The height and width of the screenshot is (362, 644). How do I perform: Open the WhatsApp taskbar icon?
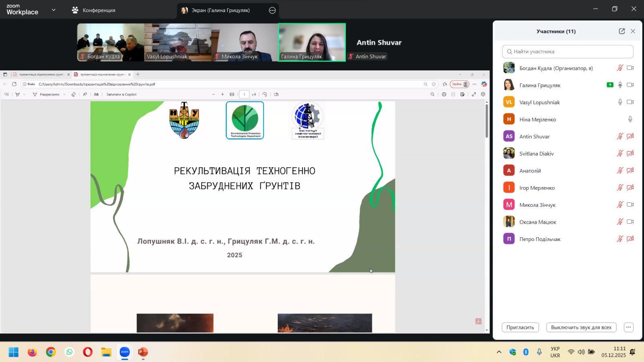click(70, 352)
